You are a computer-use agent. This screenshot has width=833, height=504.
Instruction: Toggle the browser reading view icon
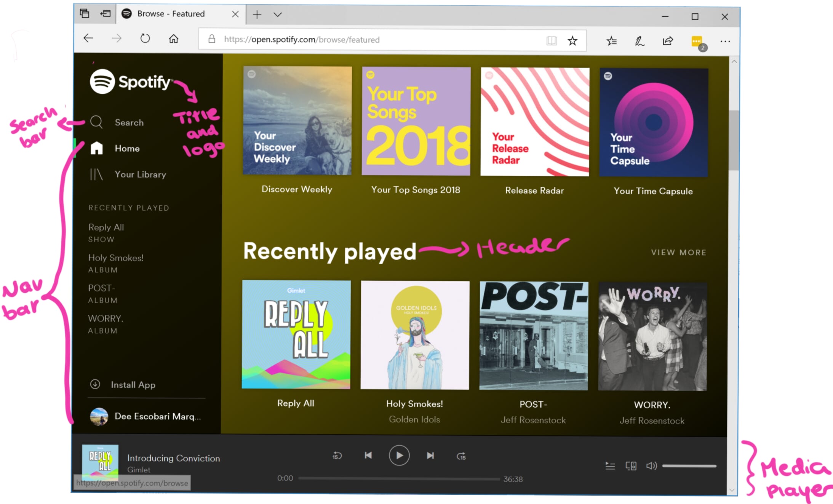pos(551,40)
